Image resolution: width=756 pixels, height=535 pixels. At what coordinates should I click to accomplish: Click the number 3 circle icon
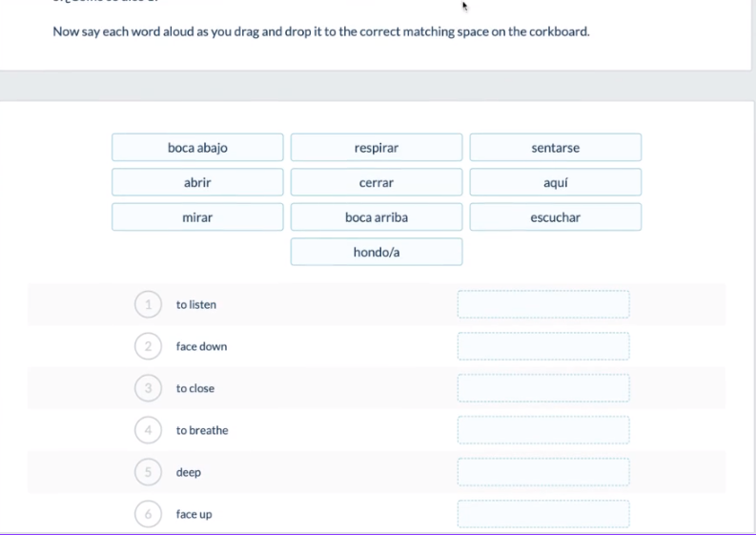tap(148, 388)
